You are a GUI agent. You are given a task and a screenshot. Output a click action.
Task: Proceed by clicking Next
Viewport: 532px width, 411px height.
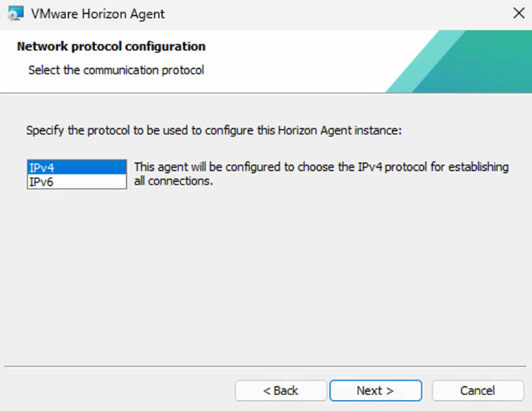pos(375,390)
